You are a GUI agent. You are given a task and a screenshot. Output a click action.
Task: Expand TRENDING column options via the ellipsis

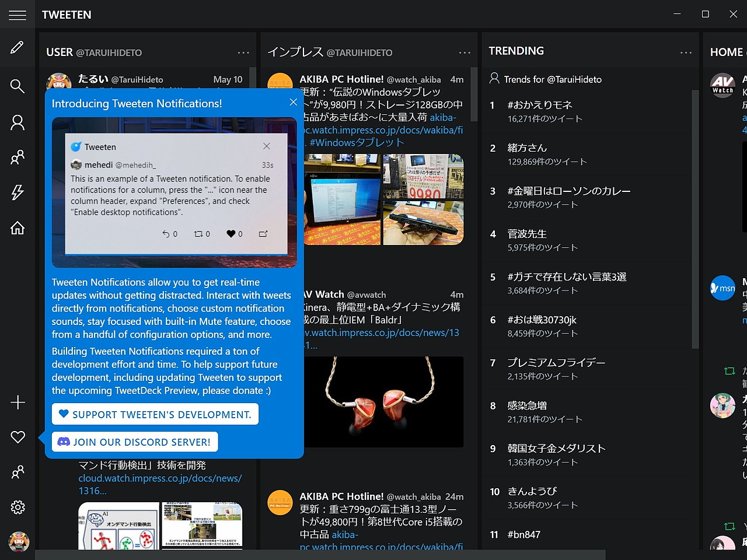(686, 52)
